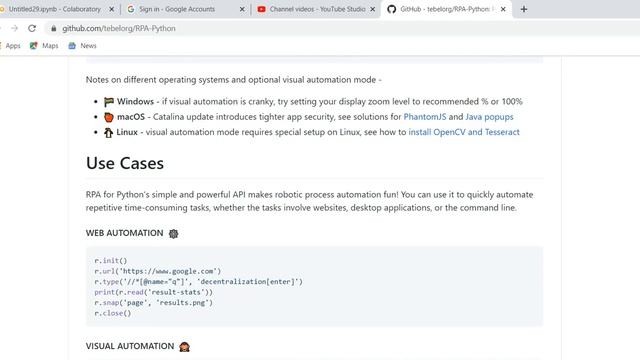Click the VISUAL AUTOMATION heading text
The image size is (640, 360).
coord(130,346)
